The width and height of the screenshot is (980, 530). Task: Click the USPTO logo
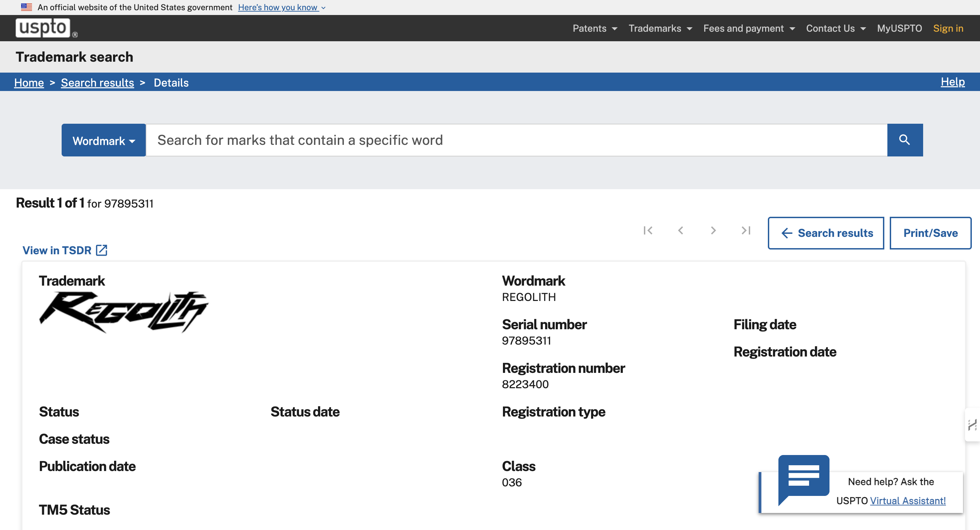(x=44, y=28)
